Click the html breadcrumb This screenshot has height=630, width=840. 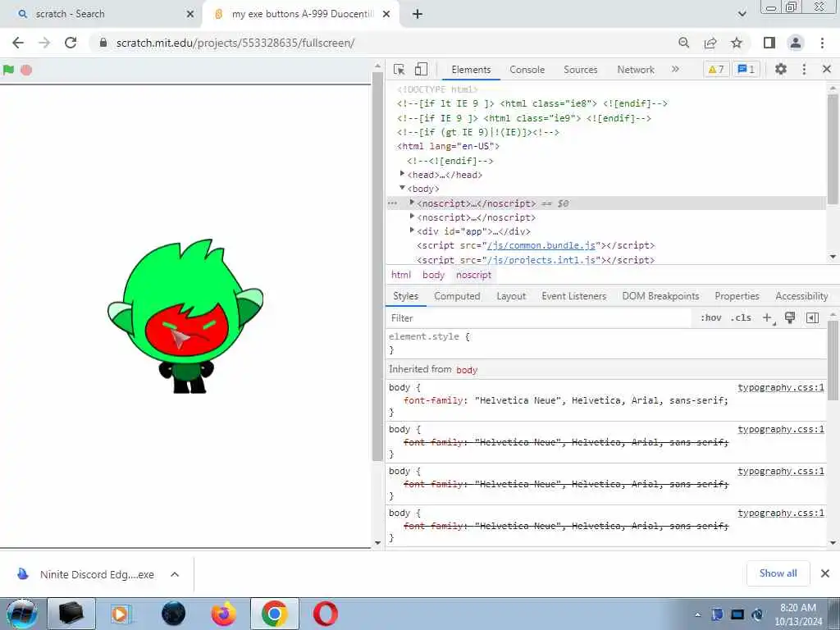400,275
